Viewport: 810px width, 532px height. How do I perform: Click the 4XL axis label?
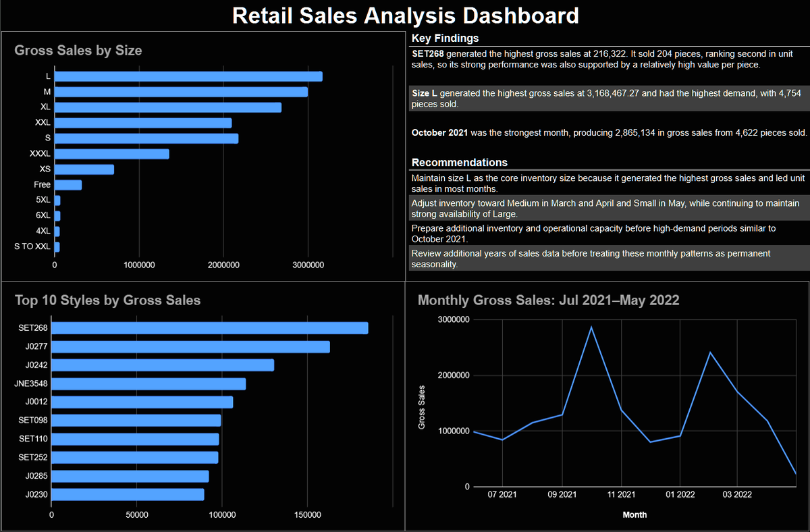pos(43,231)
